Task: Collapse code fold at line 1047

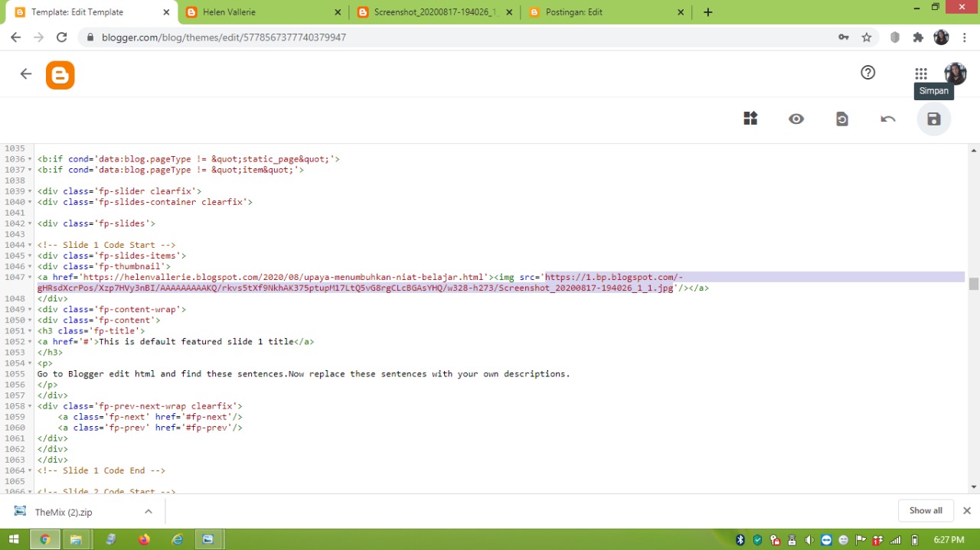Action: (30, 277)
